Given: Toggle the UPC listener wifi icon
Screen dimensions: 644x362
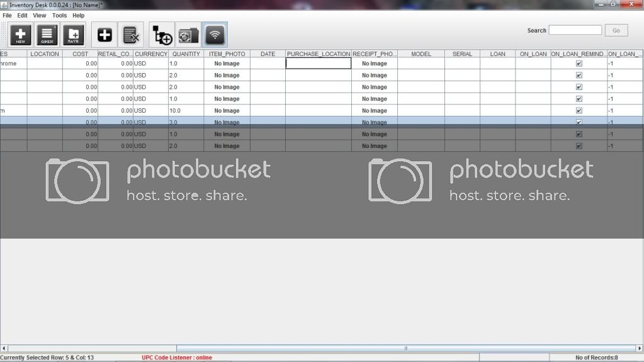Looking at the screenshot, I should click(215, 35).
